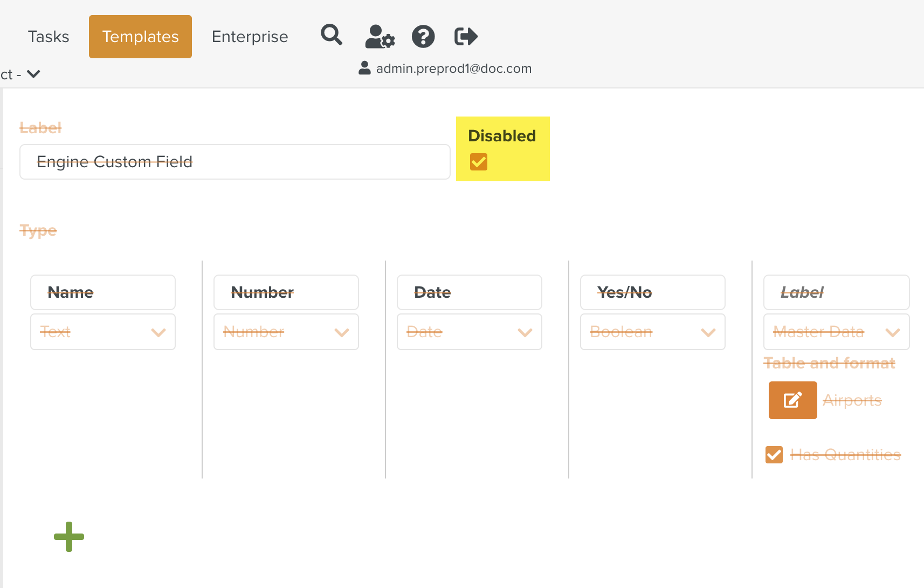
Task: Expand the Date type dropdown
Action: 470,332
